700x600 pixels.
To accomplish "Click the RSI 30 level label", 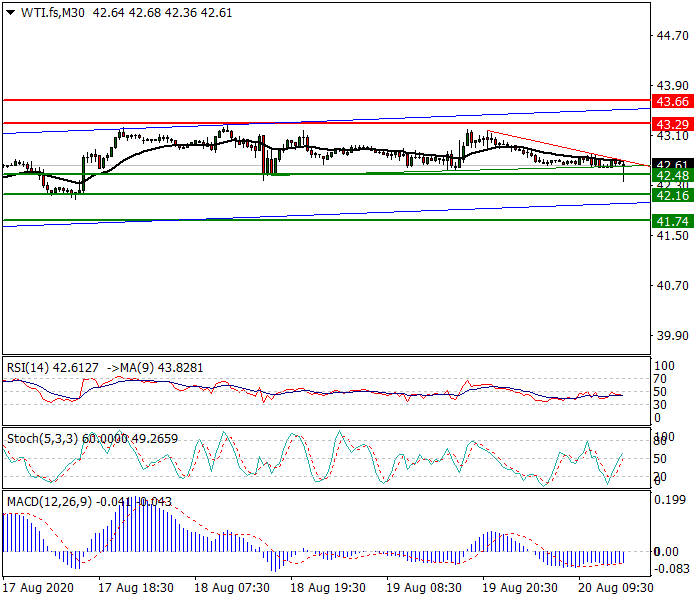I will click(660, 404).
